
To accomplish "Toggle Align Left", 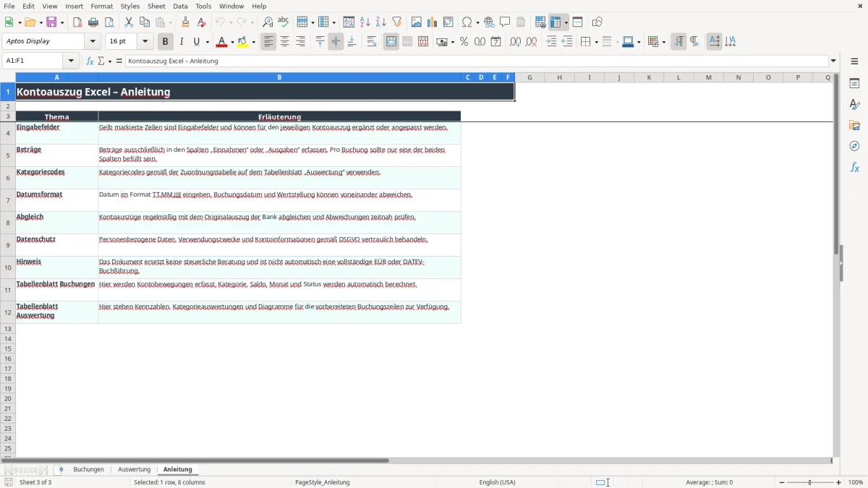I will pos(269,42).
